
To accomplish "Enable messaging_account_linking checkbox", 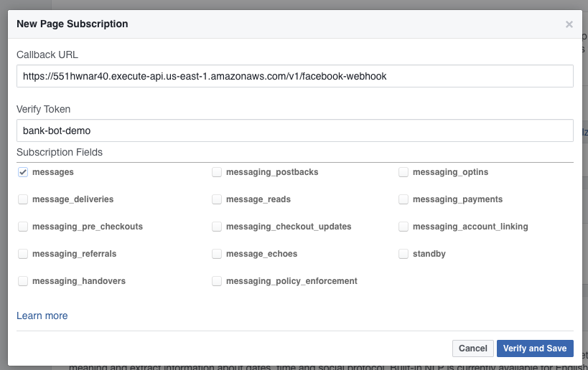I will (x=403, y=227).
